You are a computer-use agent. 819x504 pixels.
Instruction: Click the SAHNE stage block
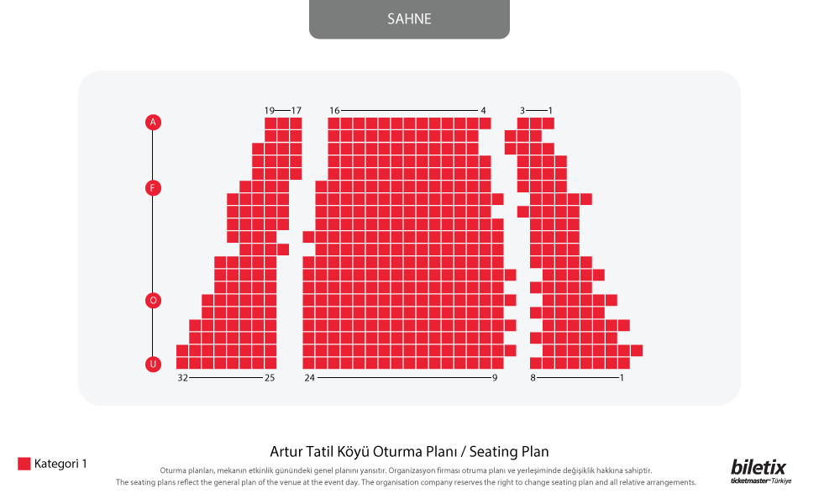coord(410,18)
